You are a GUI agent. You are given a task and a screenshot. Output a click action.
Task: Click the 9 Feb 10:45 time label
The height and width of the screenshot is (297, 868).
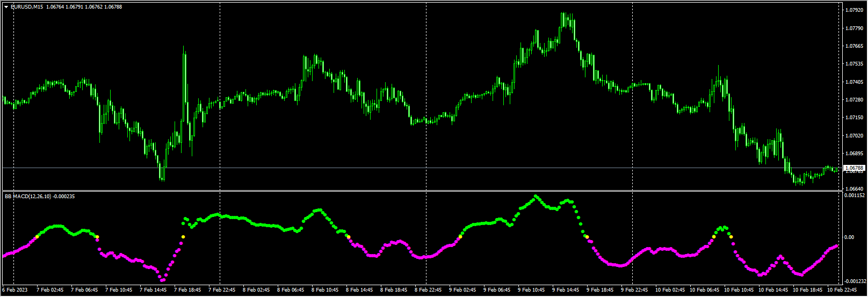click(x=531, y=290)
